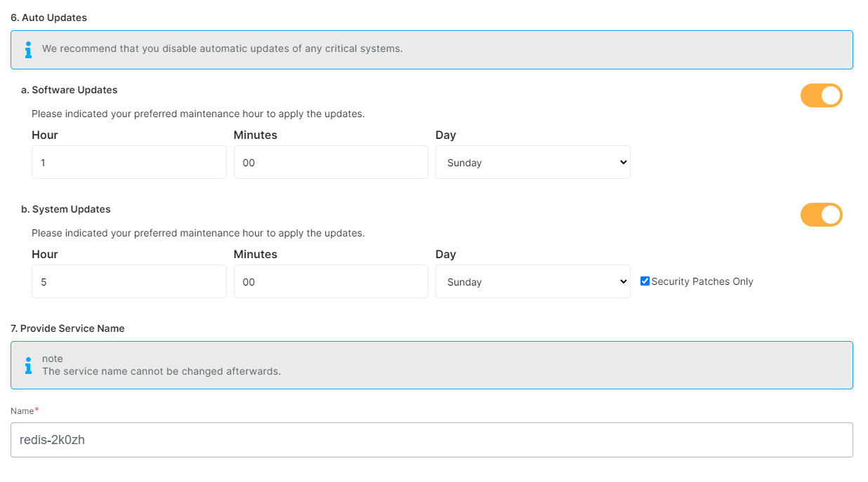Image resolution: width=868 pixels, height=482 pixels.
Task: Click the System Updates Minutes input
Action: 331,281
